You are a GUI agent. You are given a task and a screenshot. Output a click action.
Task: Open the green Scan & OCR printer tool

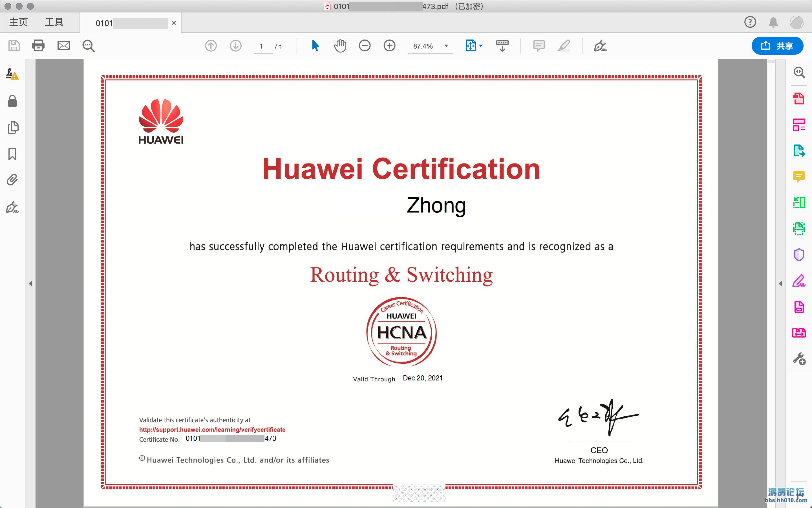pos(799,229)
